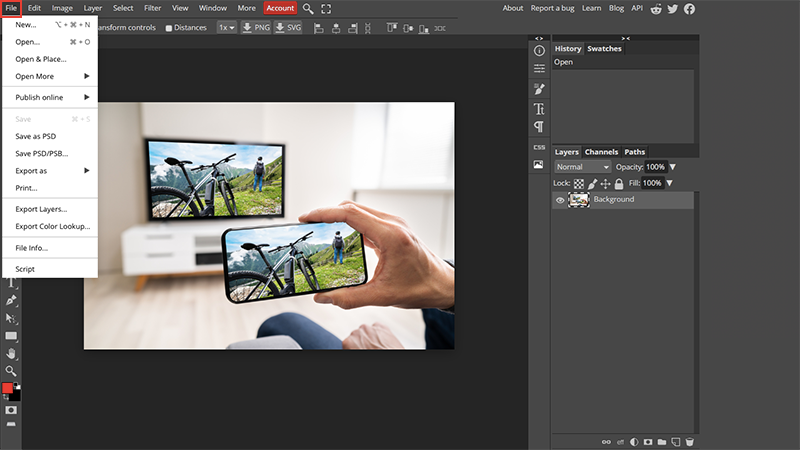This screenshot has height=450, width=800.
Task: Add layer mask icon
Action: 648,442
